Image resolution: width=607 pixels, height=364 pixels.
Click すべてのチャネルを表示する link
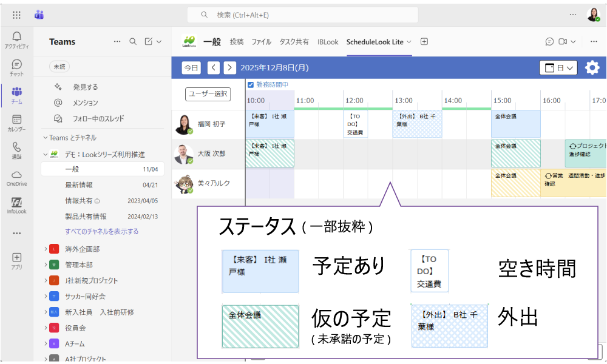(101, 231)
